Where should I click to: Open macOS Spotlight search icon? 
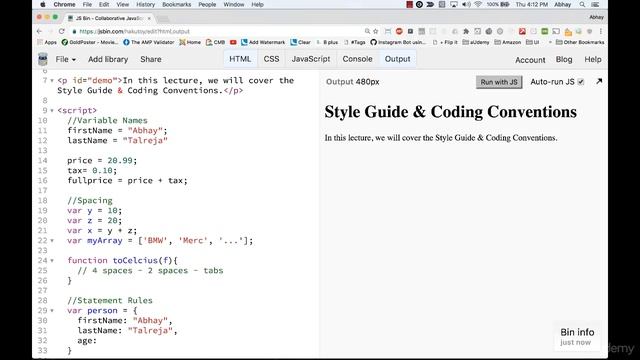(582, 4)
